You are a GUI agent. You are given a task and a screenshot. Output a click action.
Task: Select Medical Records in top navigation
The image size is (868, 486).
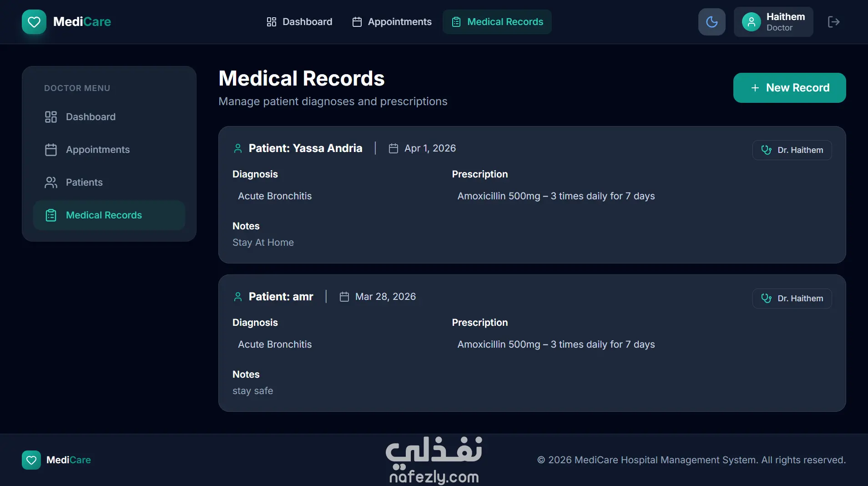pos(497,22)
